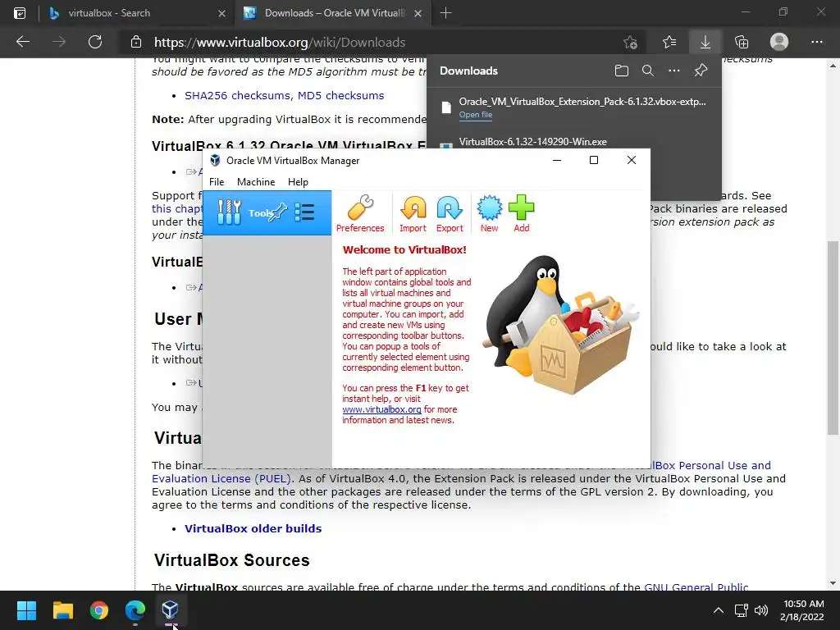Toggle the browser Downloads toolbar button
Screen dimensions: 840x630
[x=705, y=42]
